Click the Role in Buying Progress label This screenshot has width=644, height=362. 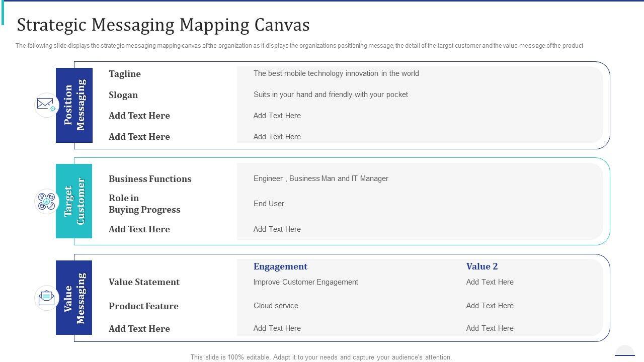[x=144, y=204]
